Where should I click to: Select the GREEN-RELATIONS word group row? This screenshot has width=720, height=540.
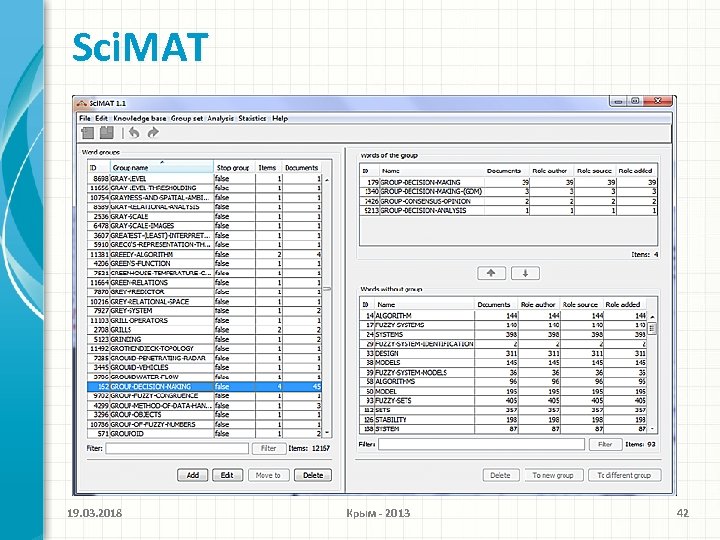pyautogui.click(x=204, y=282)
